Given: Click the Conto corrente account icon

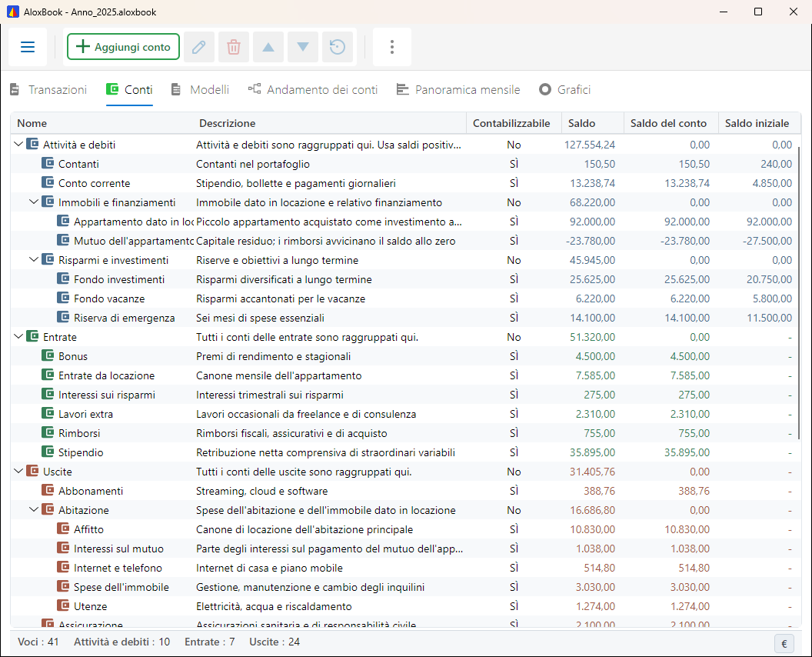Looking at the screenshot, I should (48, 183).
